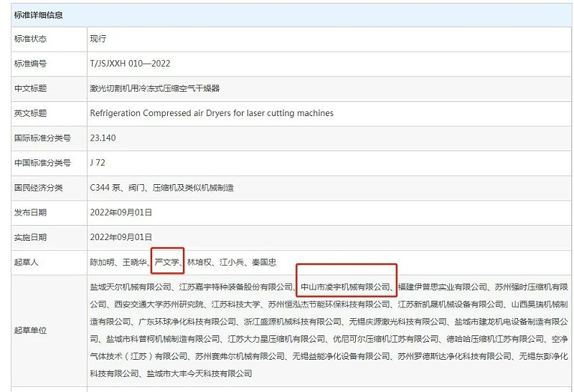Select 江苏科技大学 text
The height and width of the screenshot is (392, 574).
(236, 305)
